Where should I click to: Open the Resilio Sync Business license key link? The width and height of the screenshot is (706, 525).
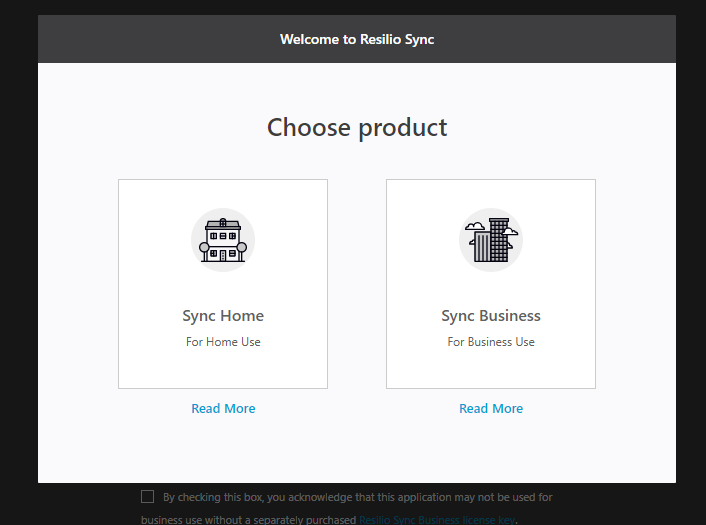click(437, 520)
